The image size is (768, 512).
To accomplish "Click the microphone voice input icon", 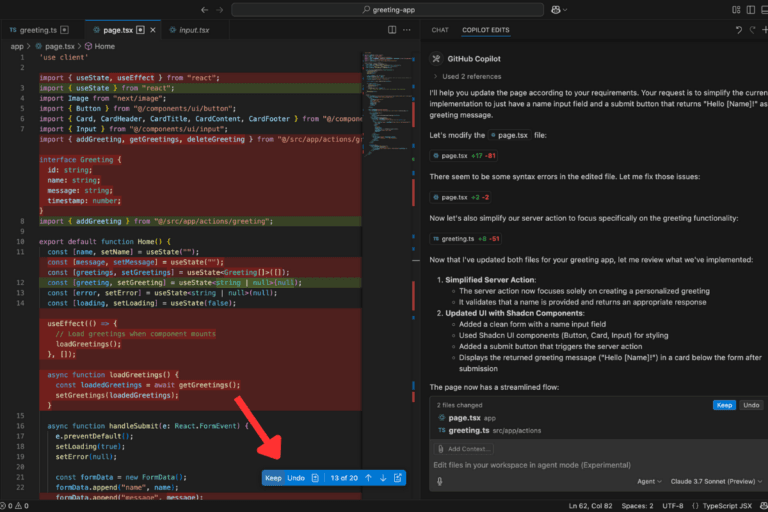I will click(x=440, y=482).
